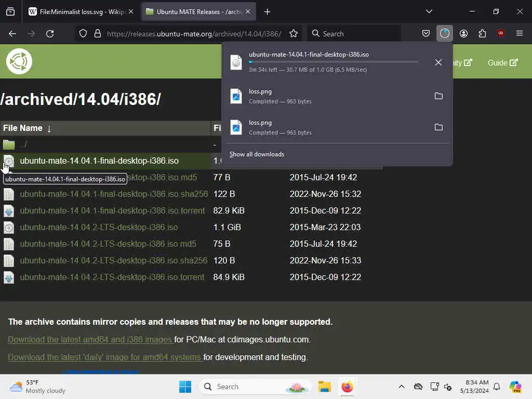Bookmark this page with the star
Screen dimensions: 532x399
click(294, 34)
